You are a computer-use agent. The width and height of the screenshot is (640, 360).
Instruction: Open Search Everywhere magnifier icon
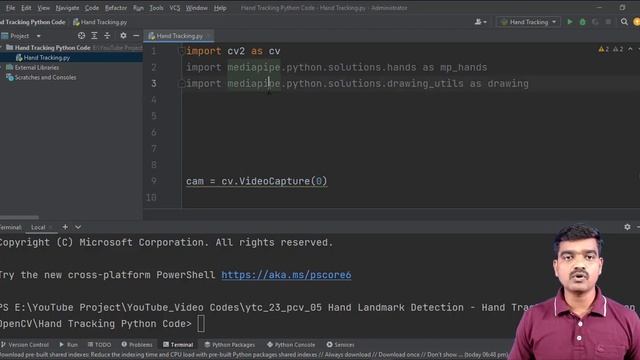pyautogui.click(x=624, y=22)
